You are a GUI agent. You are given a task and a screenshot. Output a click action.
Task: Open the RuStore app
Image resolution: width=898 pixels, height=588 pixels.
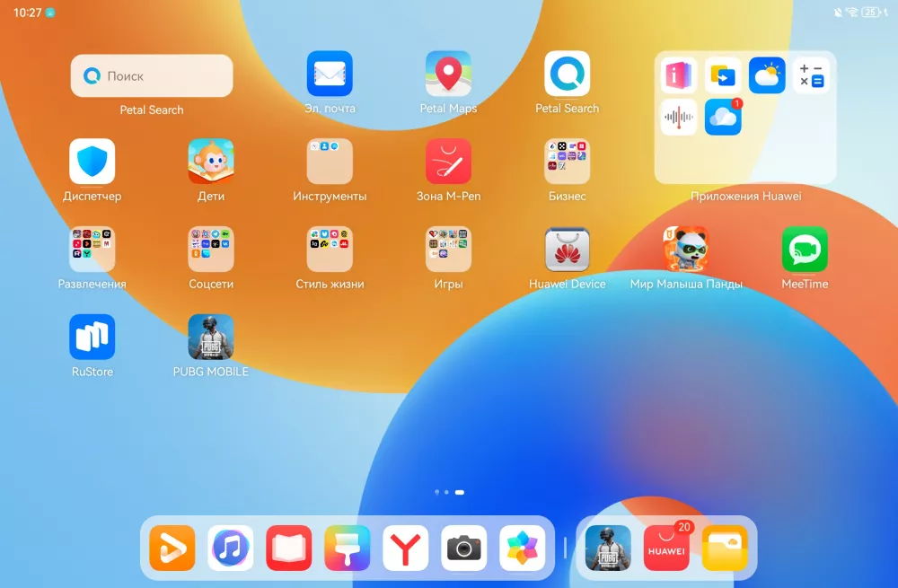pos(92,337)
